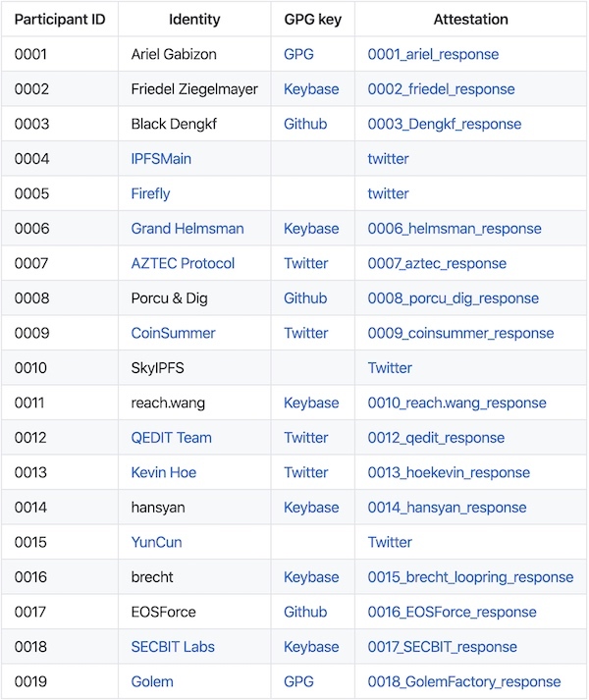589x700 pixels.
Task: Open the Github key link for EOSForce
Action: (305, 612)
